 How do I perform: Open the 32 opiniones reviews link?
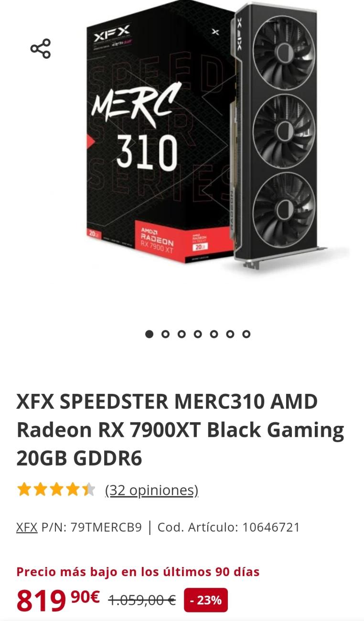pyautogui.click(x=151, y=490)
